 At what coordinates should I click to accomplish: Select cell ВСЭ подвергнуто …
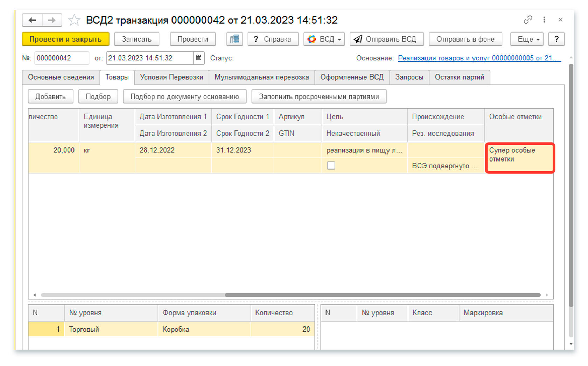446,166
